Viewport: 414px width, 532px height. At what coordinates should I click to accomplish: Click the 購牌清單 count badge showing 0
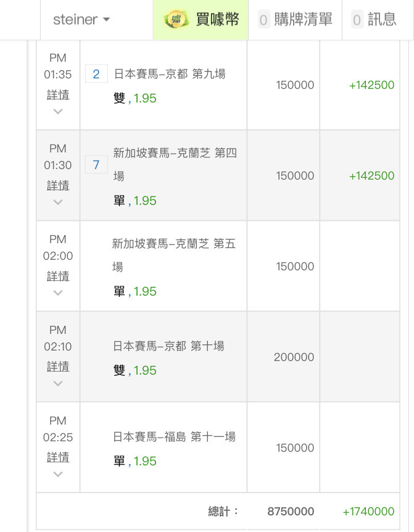[x=263, y=20]
